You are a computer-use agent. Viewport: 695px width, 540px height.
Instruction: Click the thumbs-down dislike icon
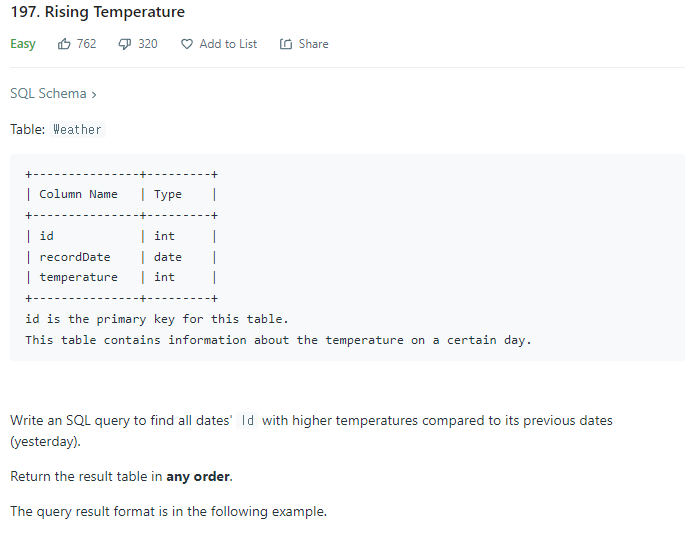[x=126, y=44]
